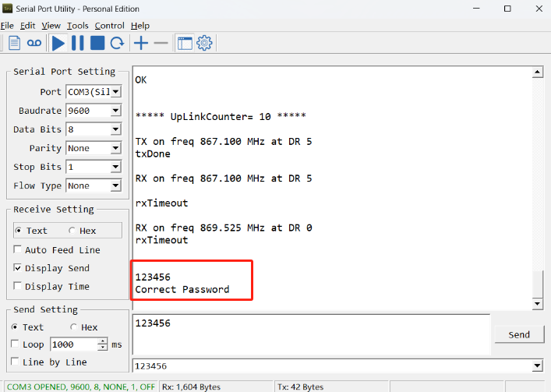The image size is (551, 392).
Task: Open settings with the gear icon
Action: click(x=204, y=43)
